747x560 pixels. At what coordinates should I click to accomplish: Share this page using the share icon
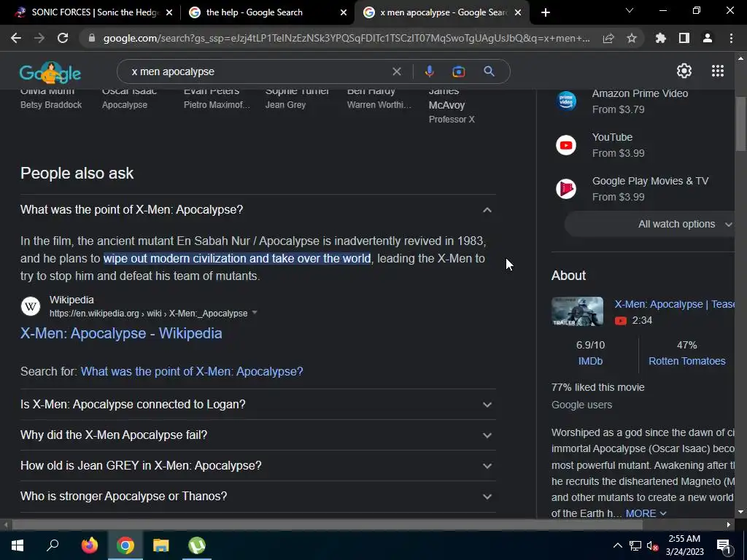(608, 38)
